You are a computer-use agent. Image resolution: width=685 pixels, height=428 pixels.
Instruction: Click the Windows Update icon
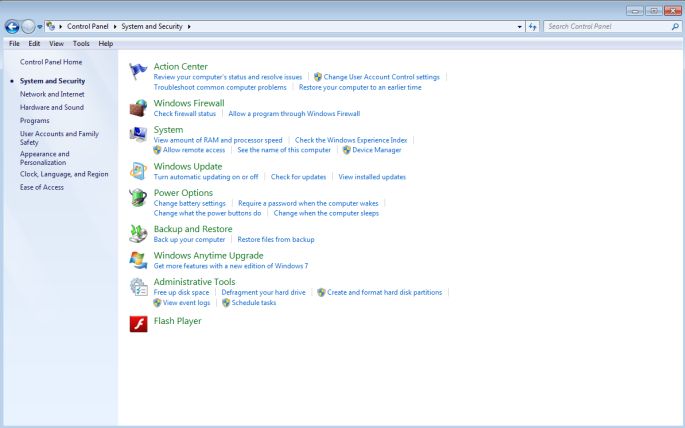point(138,171)
